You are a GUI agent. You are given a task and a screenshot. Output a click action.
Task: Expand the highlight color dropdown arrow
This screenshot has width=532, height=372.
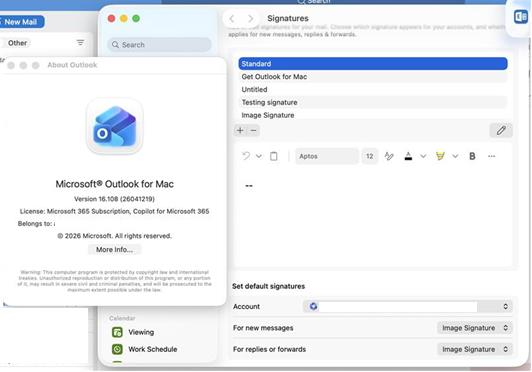pyautogui.click(x=455, y=156)
